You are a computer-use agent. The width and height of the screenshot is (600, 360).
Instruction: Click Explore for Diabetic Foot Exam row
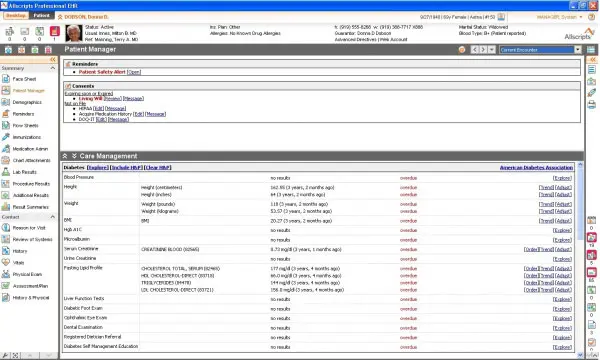click(x=562, y=309)
